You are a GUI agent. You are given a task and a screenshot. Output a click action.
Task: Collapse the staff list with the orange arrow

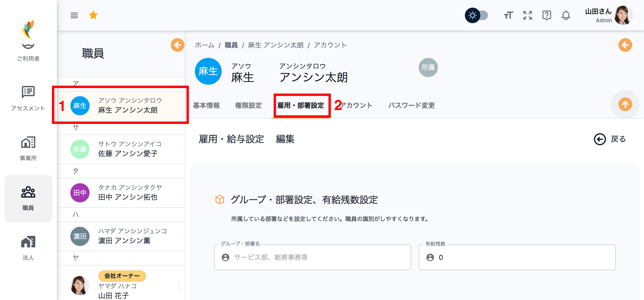point(177,45)
